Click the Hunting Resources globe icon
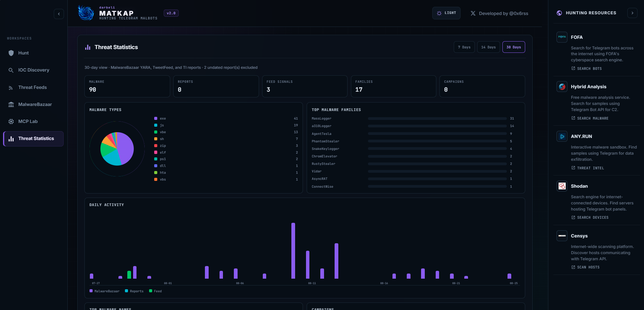 pos(559,13)
